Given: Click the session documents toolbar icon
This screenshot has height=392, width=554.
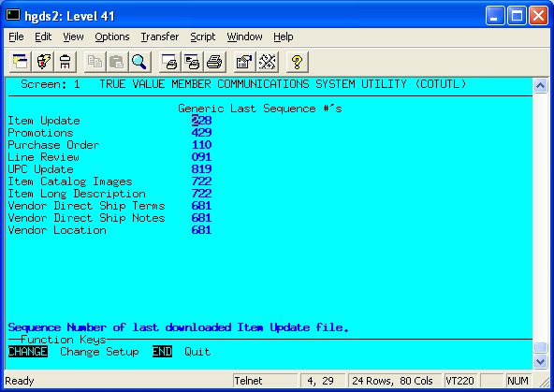Looking at the screenshot, I should point(21,62).
